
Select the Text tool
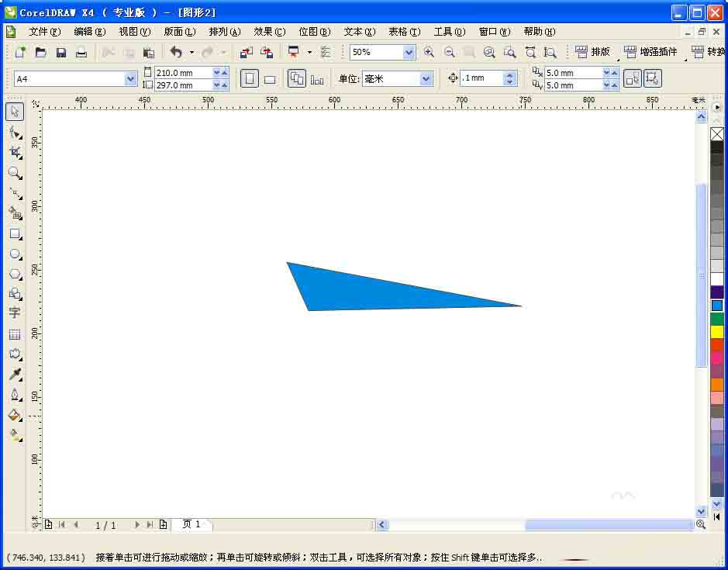pos(15,313)
